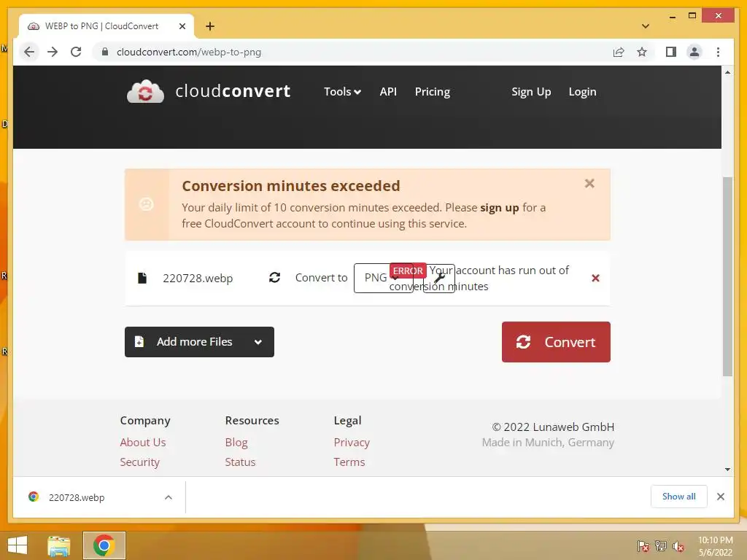Image resolution: width=747 pixels, height=560 pixels.
Task: Click the refresh arrows before Convert to
Action: 274,277
